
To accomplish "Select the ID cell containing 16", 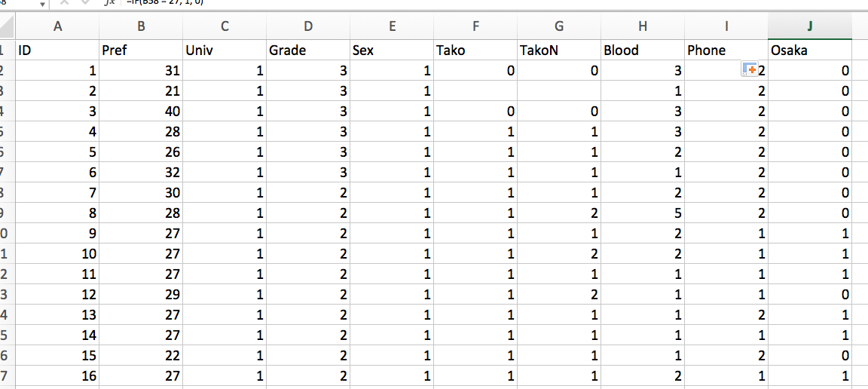I will click(x=57, y=376).
